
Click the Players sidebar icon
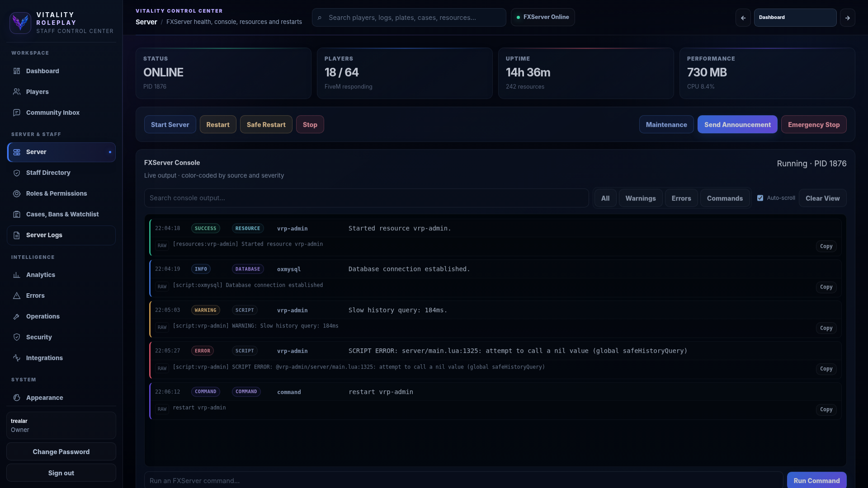coord(17,92)
